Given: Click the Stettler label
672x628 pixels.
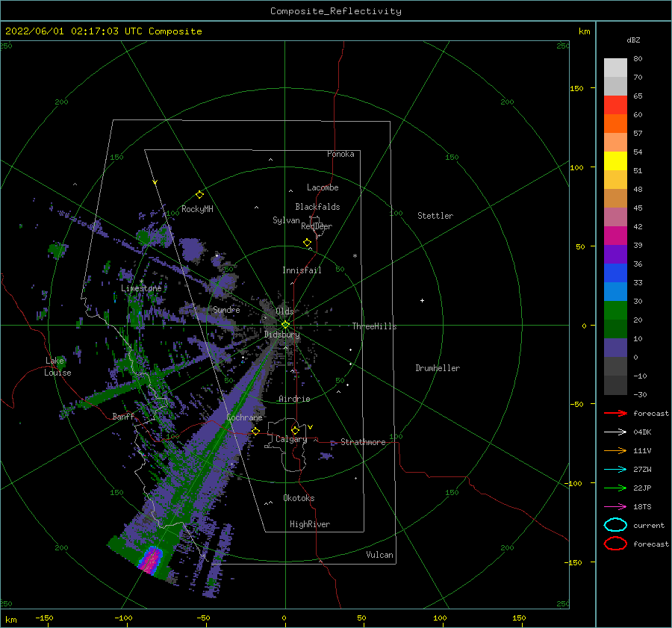Looking at the screenshot, I should pos(435,216).
